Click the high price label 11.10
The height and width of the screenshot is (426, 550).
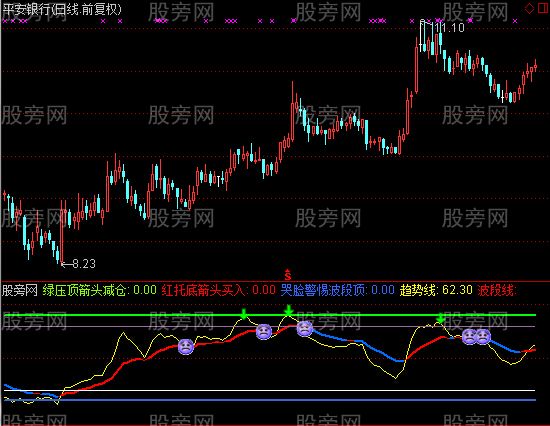click(x=450, y=27)
